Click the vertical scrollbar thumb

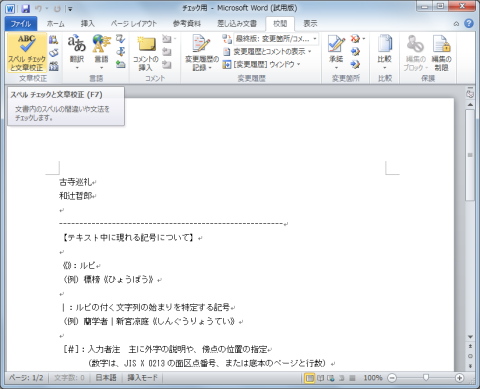point(470,155)
